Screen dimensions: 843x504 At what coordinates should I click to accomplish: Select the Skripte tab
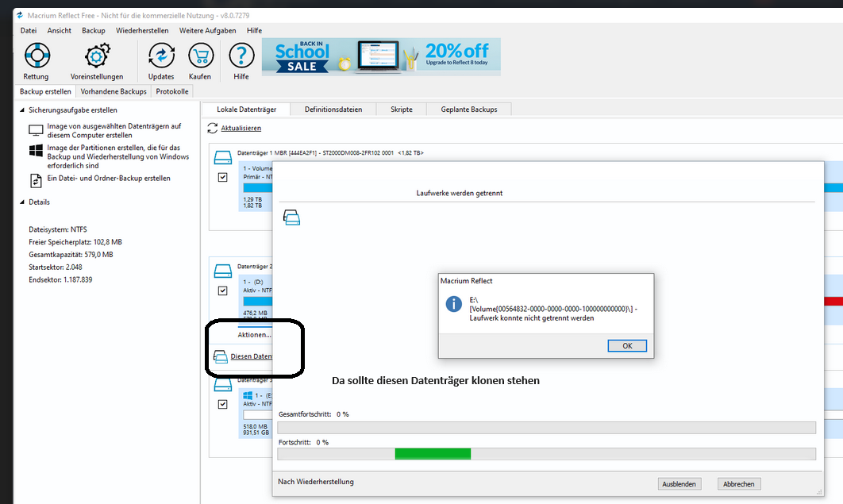(x=402, y=109)
